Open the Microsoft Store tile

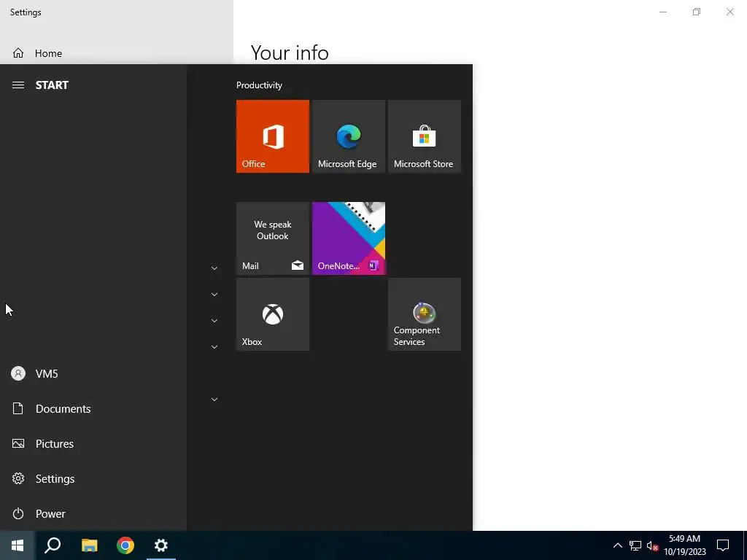click(x=425, y=136)
